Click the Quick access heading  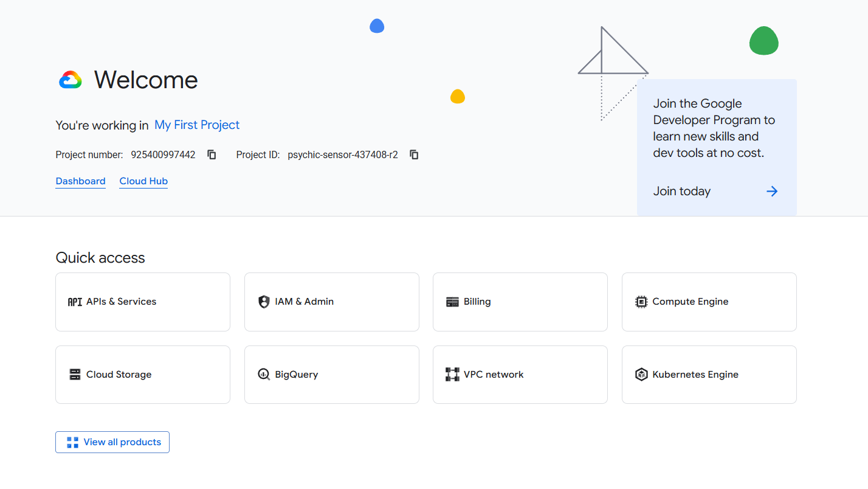point(100,258)
